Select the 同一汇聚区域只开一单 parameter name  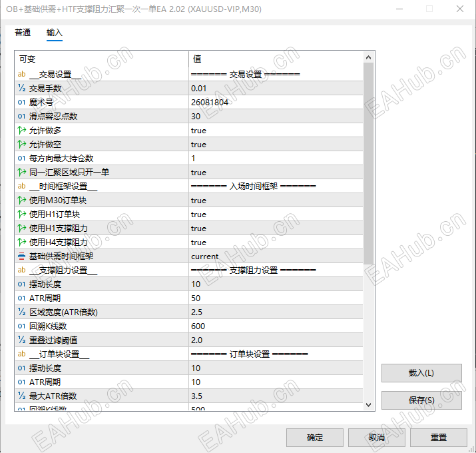pyautogui.click(x=69, y=173)
